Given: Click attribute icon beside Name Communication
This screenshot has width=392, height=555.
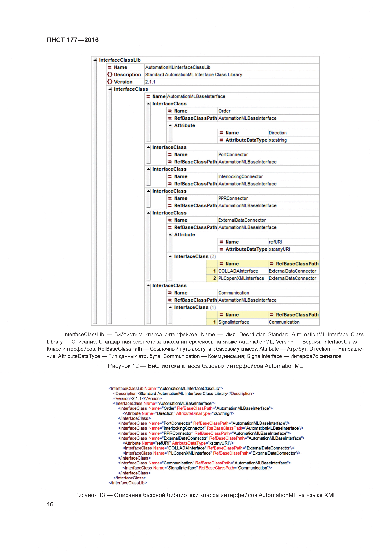Looking at the screenshot, I should [x=170, y=293].
